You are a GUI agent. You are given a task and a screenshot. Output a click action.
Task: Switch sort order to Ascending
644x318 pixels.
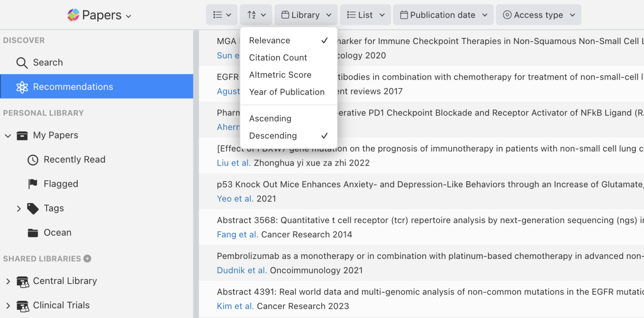coord(270,118)
